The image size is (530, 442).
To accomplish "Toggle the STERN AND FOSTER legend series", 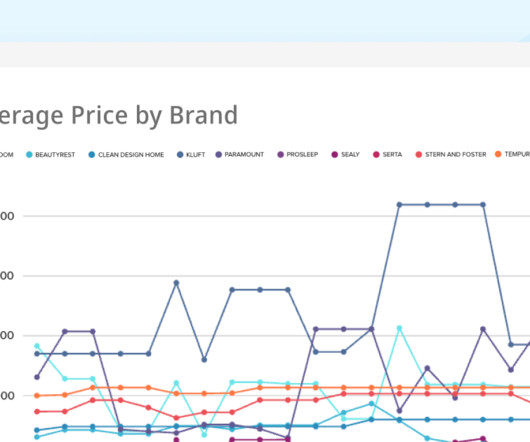I will pos(451,154).
